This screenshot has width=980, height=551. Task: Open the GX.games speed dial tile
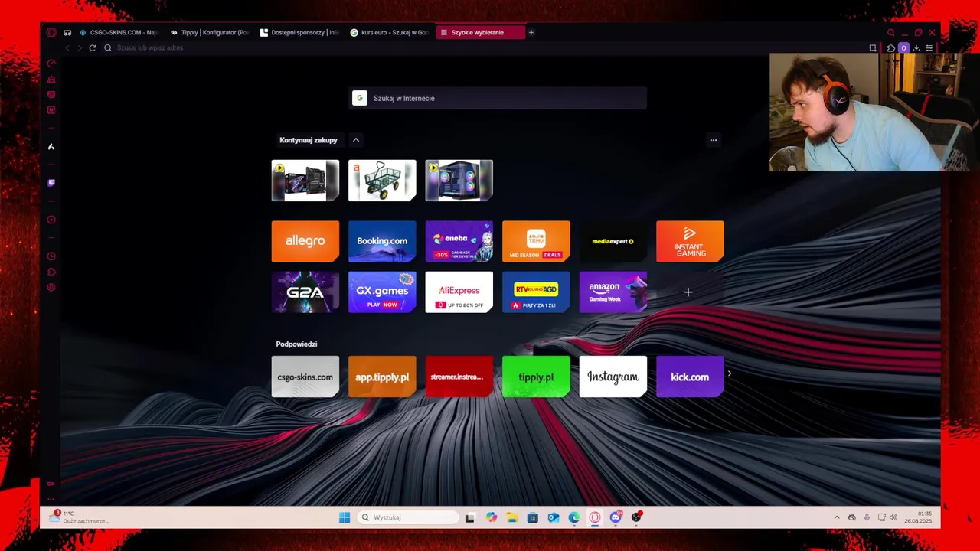click(x=382, y=292)
